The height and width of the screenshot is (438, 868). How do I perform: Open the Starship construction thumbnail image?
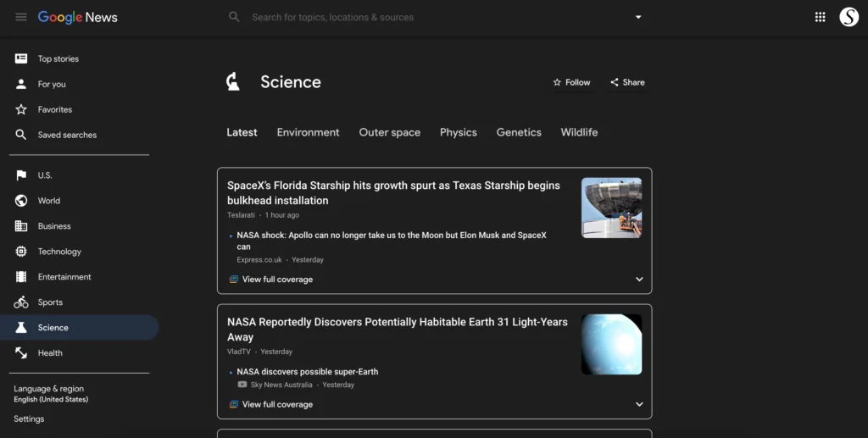pos(612,208)
